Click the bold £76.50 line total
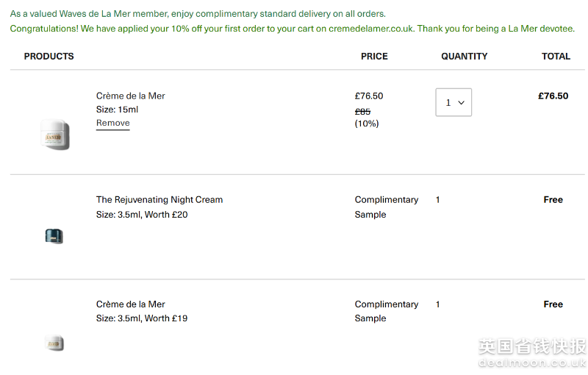588x375 pixels. (x=553, y=96)
